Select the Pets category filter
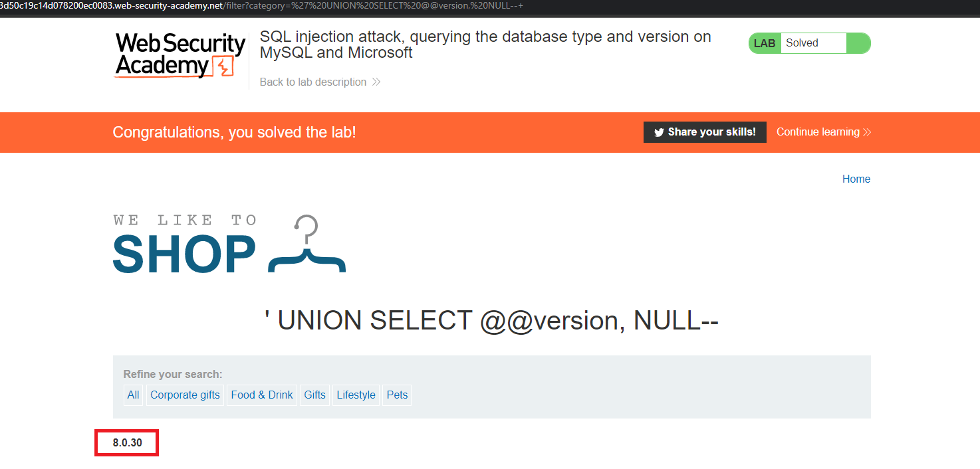The width and height of the screenshot is (980, 469). pyautogui.click(x=397, y=395)
